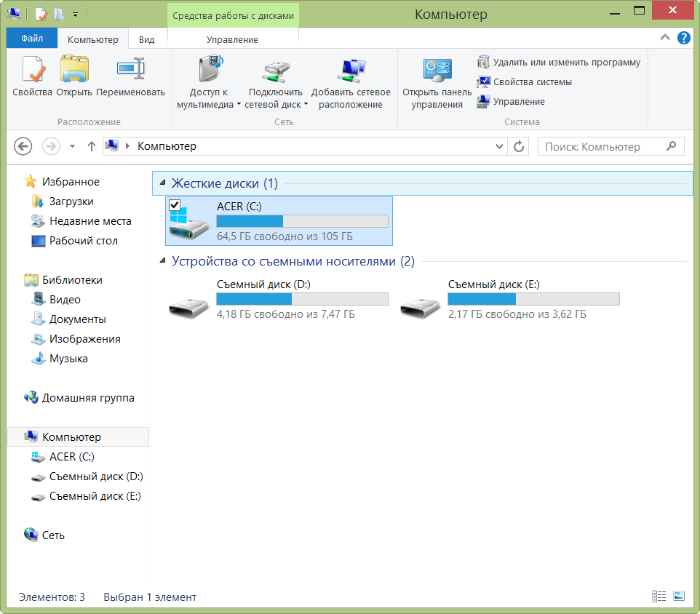Click Свойства системы in ribbon
The width and height of the screenshot is (700, 614).
click(525, 81)
